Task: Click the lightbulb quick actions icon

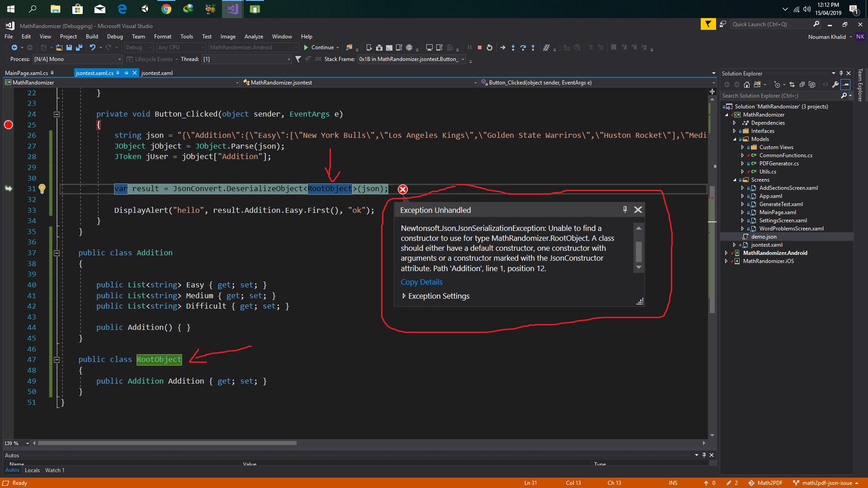Action: (42, 189)
